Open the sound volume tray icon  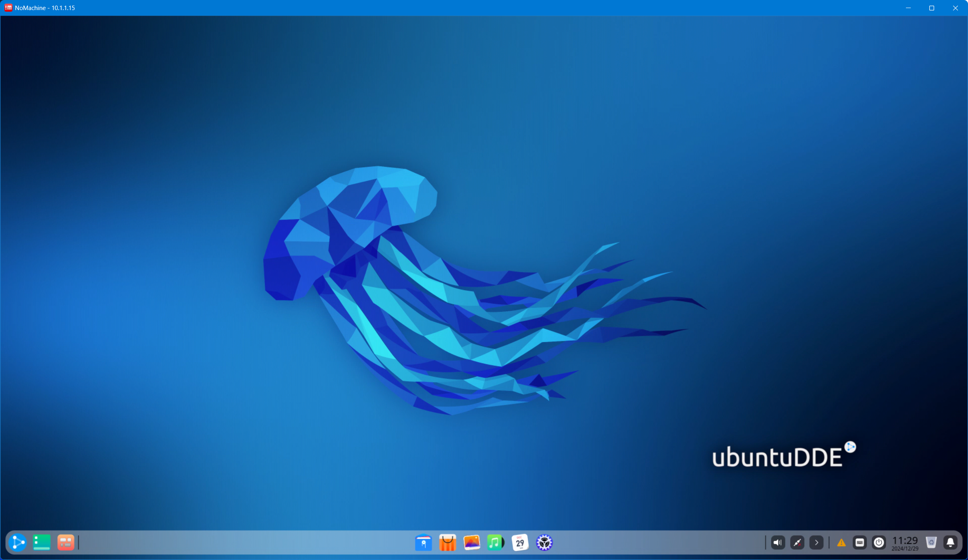(778, 543)
